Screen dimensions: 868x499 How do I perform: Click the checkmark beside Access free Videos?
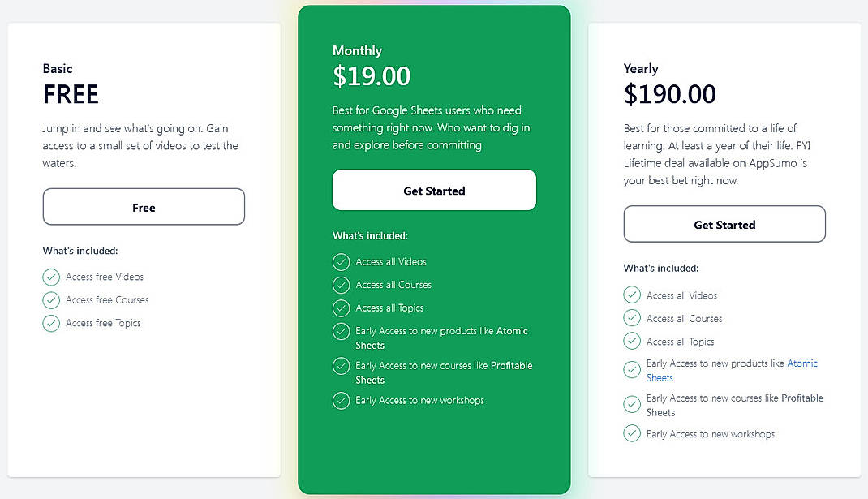[51, 277]
